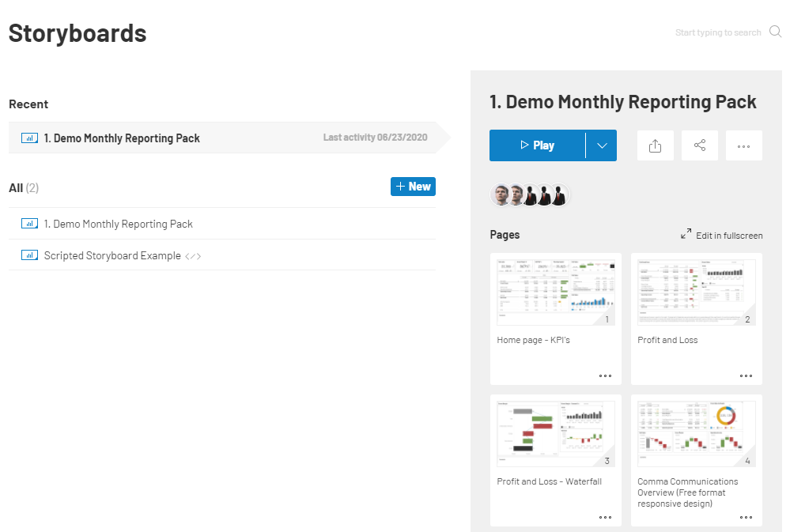Click the export icon button
The image size is (790, 532).
[x=655, y=145]
